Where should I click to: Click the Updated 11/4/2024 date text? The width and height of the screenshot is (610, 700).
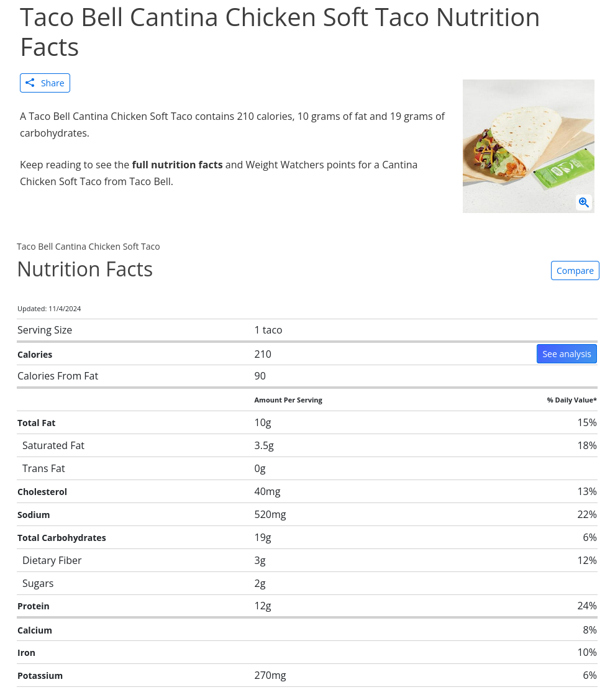point(49,309)
